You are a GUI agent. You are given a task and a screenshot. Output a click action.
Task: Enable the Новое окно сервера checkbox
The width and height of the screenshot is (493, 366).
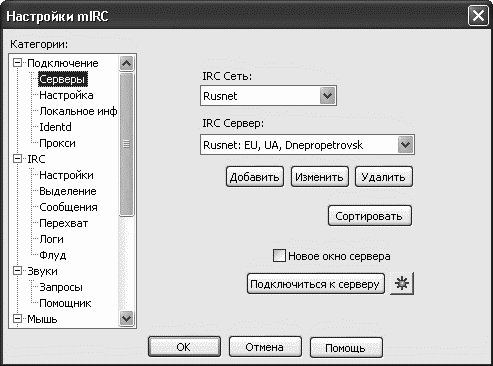pyautogui.click(x=279, y=256)
